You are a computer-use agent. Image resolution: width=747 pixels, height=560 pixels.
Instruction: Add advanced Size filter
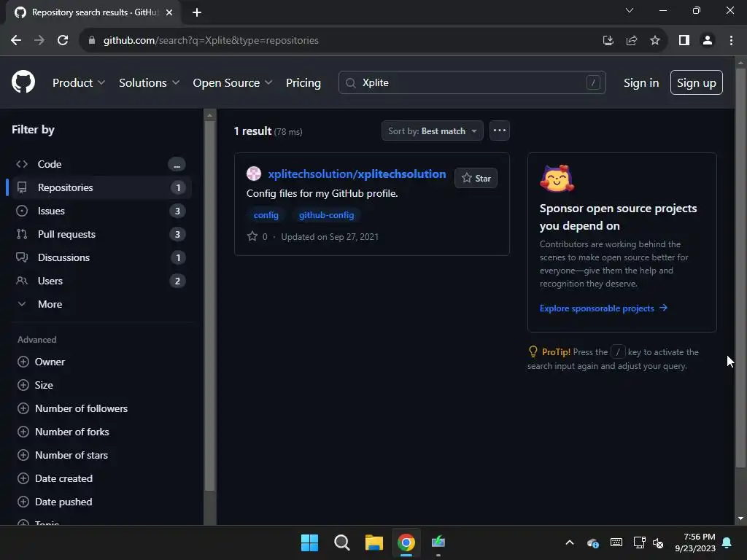coord(35,385)
